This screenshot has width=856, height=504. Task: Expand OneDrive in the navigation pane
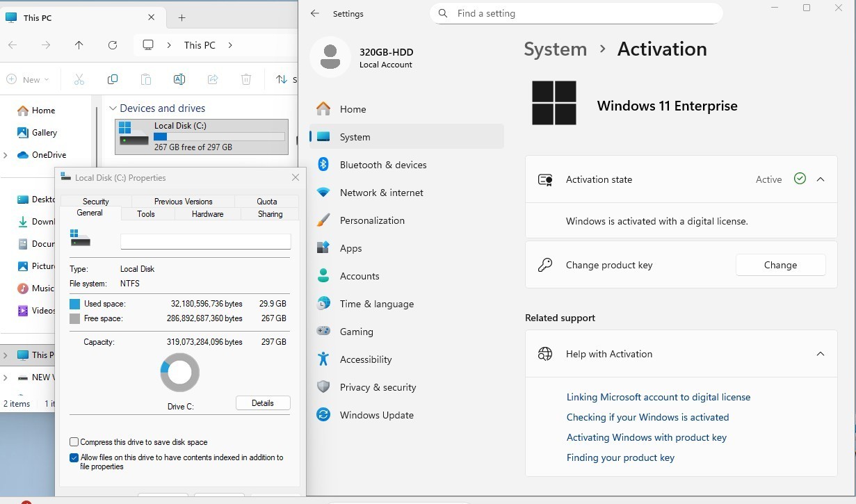[6, 155]
